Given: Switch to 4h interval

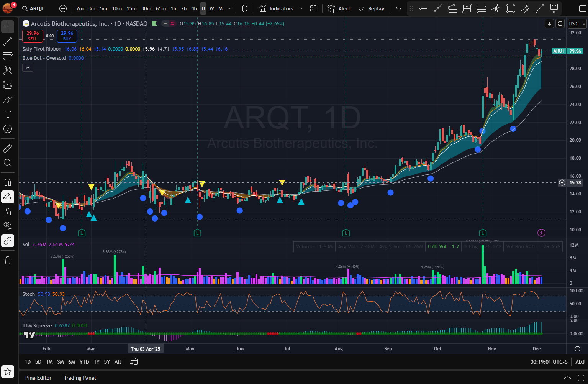Looking at the screenshot, I should pyautogui.click(x=194, y=8).
